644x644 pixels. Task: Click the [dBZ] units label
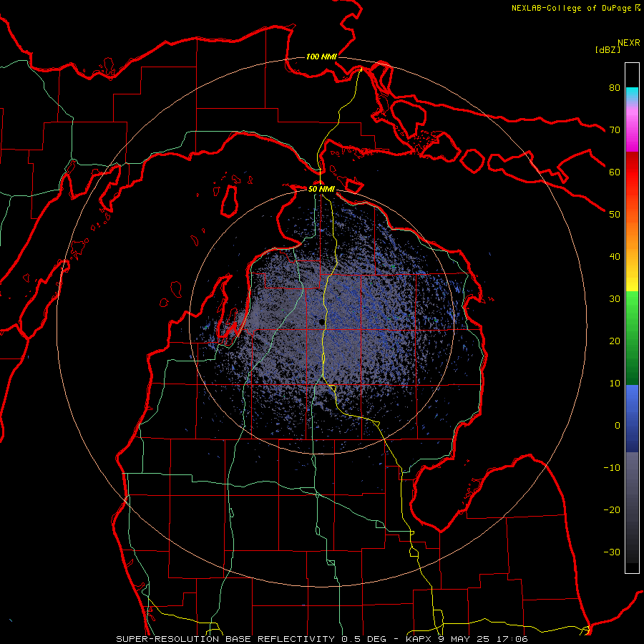click(608, 49)
